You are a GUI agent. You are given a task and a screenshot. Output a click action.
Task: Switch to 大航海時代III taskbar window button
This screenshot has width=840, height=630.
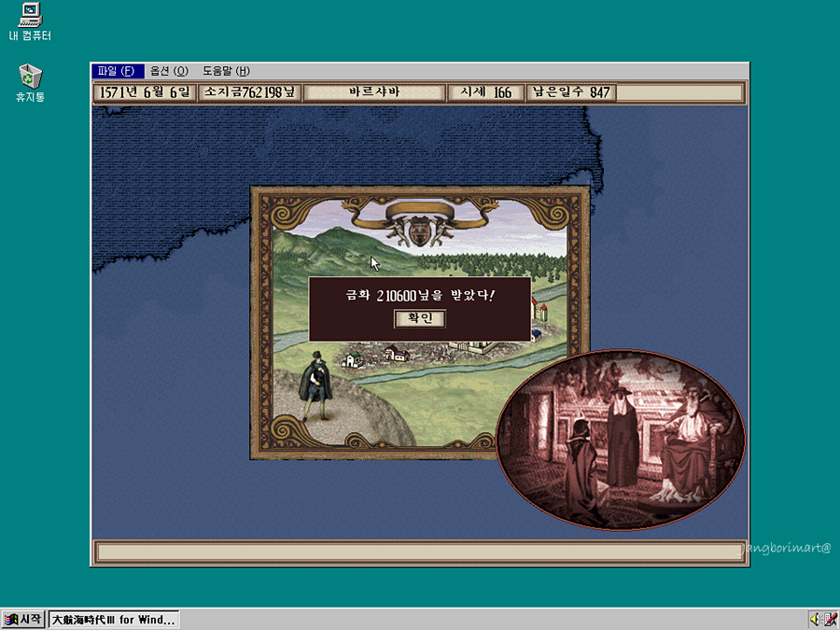(x=114, y=620)
